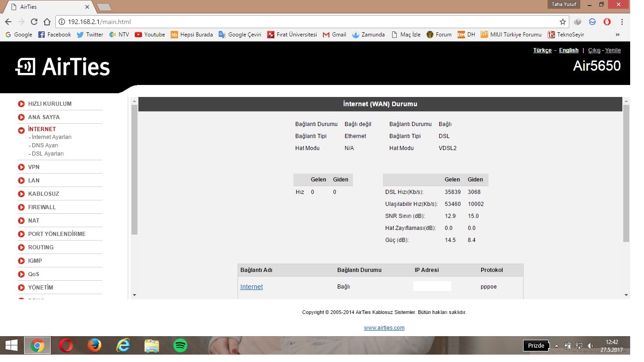Open the Maç İzle bookmark
The image size is (644, 362).
[x=406, y=35]
